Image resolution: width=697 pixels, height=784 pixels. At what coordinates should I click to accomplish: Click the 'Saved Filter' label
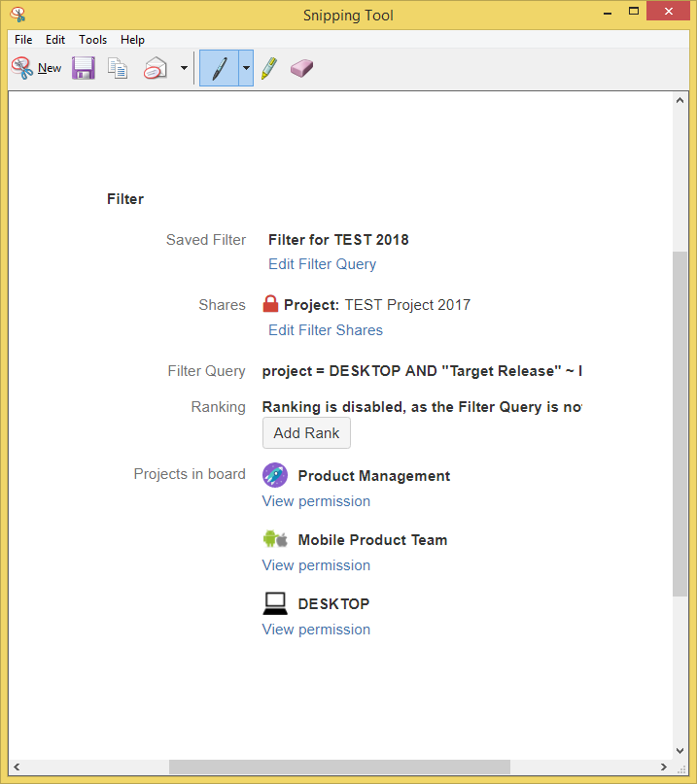pos(206,240)
